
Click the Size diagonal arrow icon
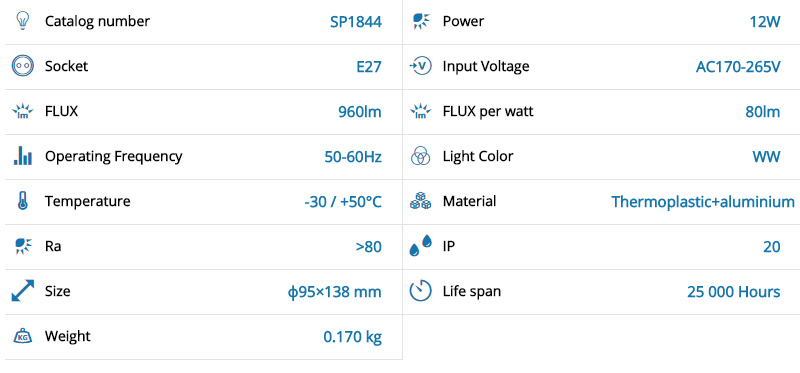[x=22, y=290]
